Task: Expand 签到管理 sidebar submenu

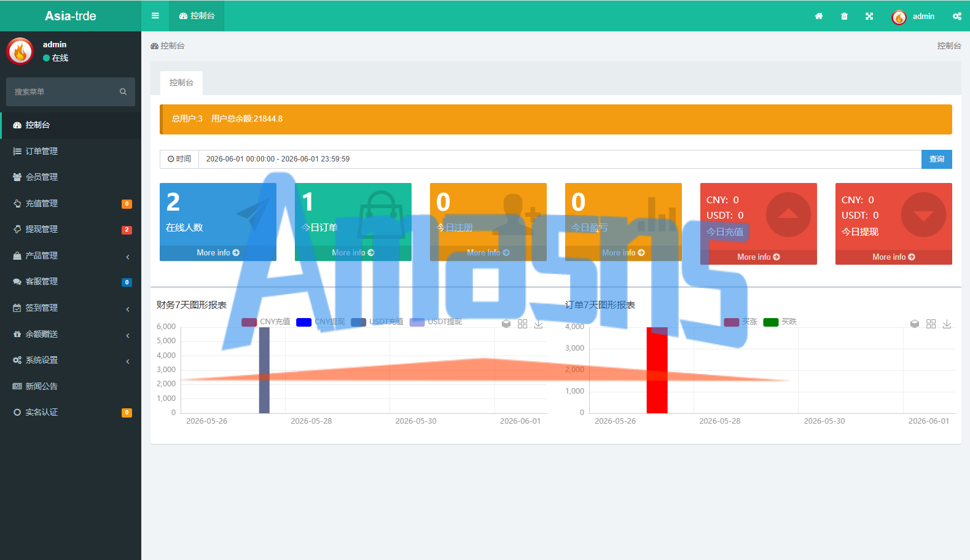Action: point(71,308)
